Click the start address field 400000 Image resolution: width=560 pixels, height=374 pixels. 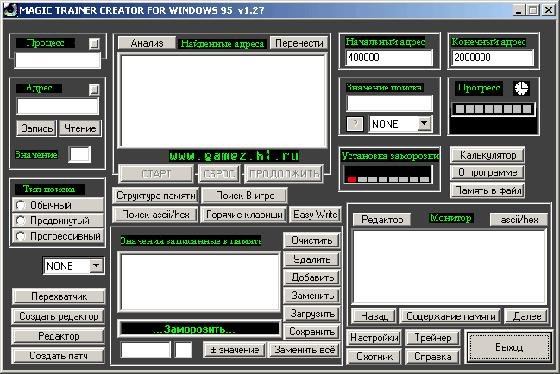tap(389, 58)
